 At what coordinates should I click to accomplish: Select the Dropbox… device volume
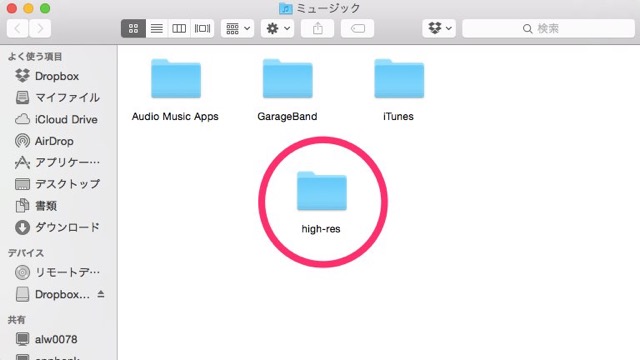pyautogui.click(x=53, y=294)
